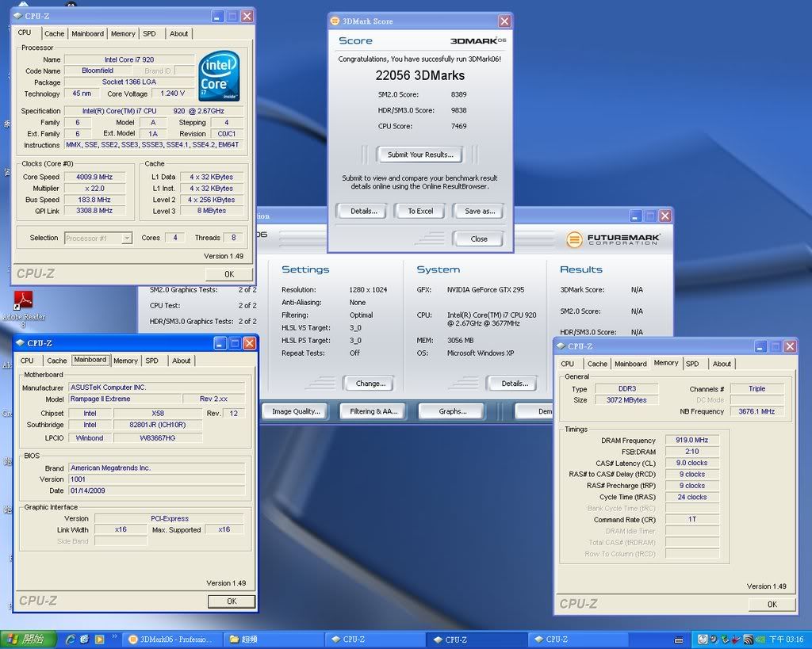This screenshot has width=812, height=649.
Task: Open the About tab in the CPU-Z memory timings window
Action: [722, 364]
